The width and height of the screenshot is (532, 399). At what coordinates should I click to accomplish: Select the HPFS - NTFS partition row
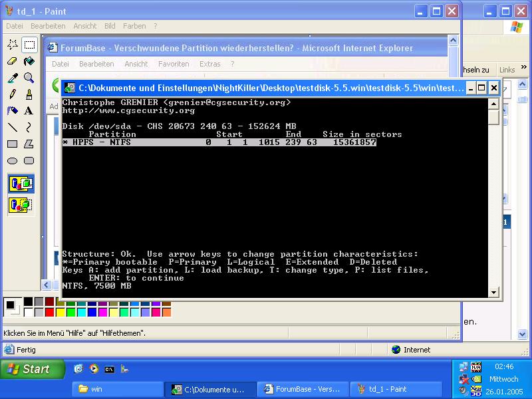pos(219,142)
